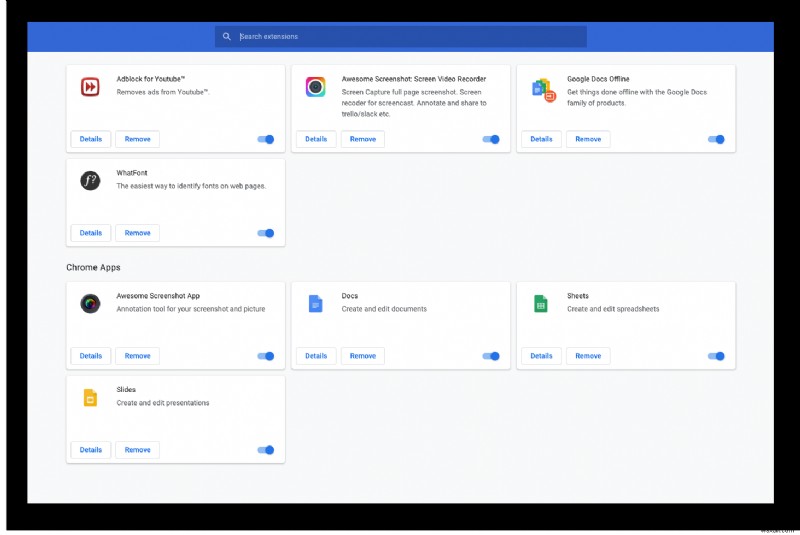The width and height of the screenshot is (800, 535).
Task: Disable the Sheets app toggle
Action: tap(716, 356)
